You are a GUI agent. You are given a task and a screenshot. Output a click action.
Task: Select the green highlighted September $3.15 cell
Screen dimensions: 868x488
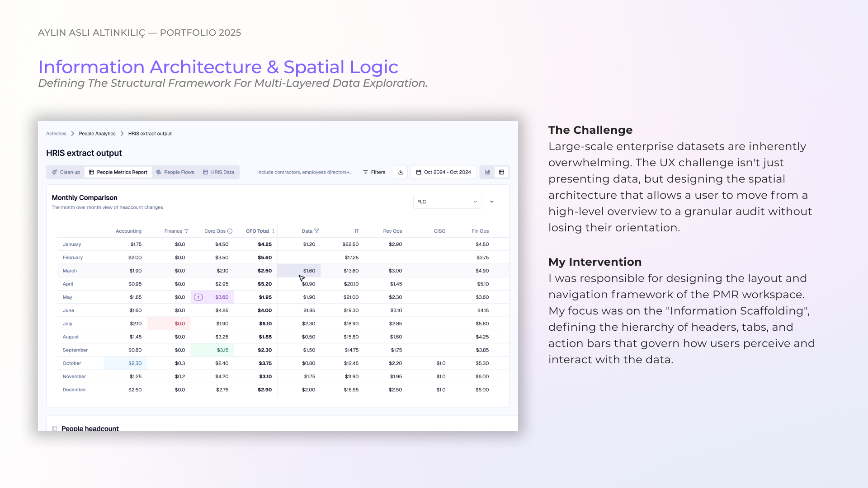point(212,350)
